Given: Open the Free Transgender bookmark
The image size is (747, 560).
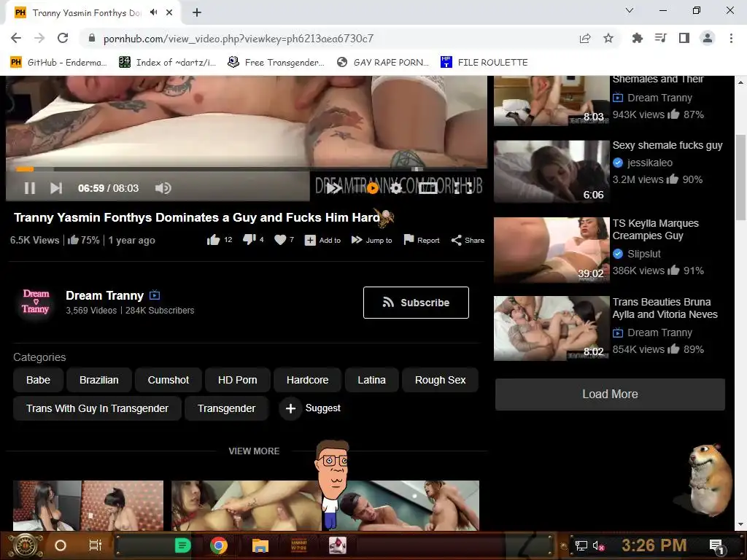Looking at the screenshot, I should [276, 63].
